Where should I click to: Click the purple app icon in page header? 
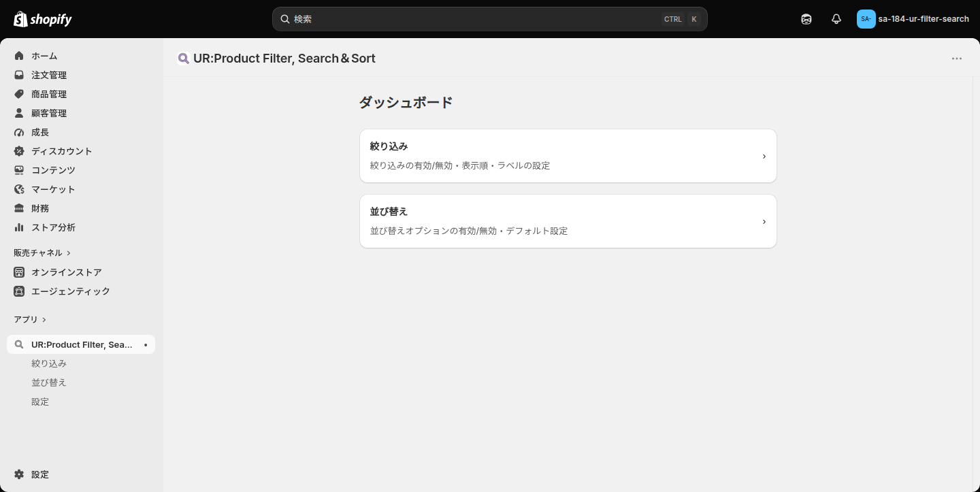click(x=183, y=59)
